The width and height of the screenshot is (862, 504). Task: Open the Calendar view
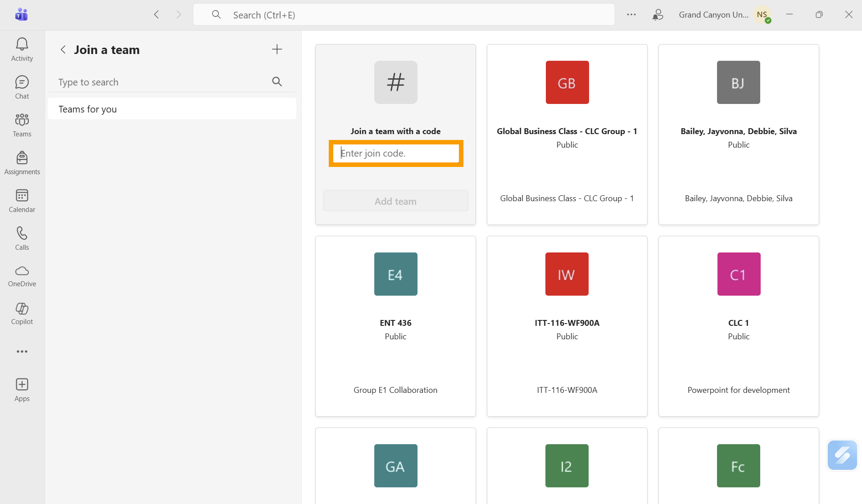[x=22, y=201]
